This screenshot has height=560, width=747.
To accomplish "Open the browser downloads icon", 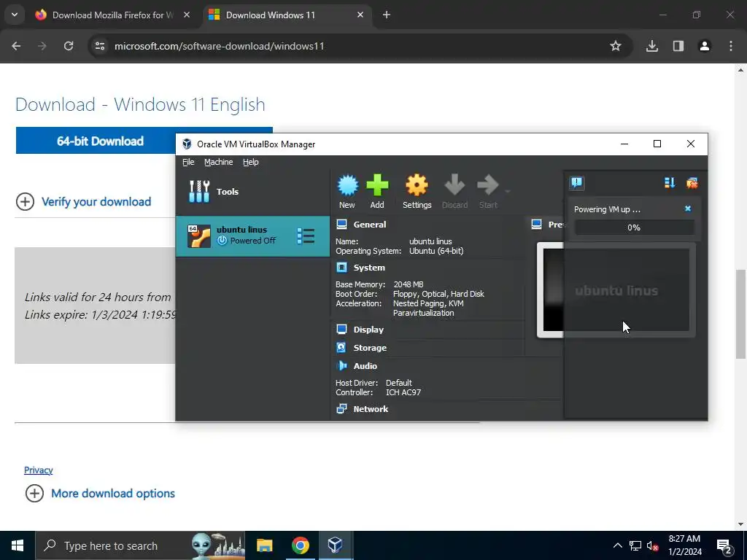I will click(x=652, y=46).
